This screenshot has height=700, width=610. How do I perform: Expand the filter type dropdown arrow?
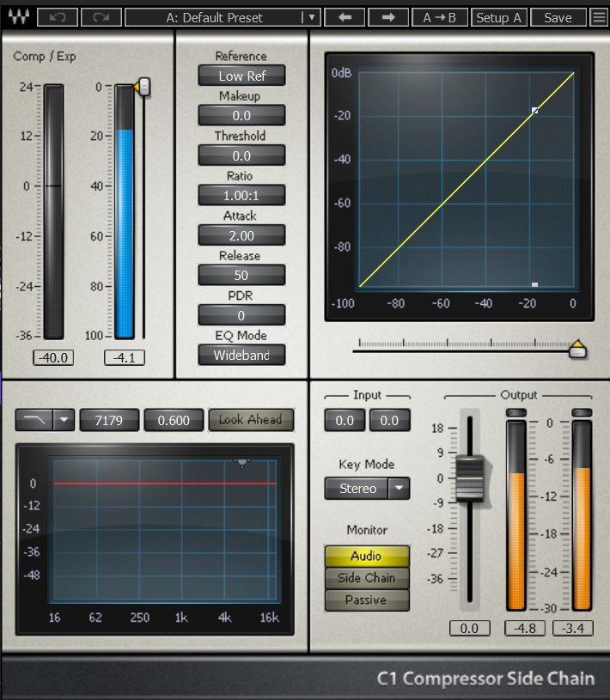[x=64, y=420]
